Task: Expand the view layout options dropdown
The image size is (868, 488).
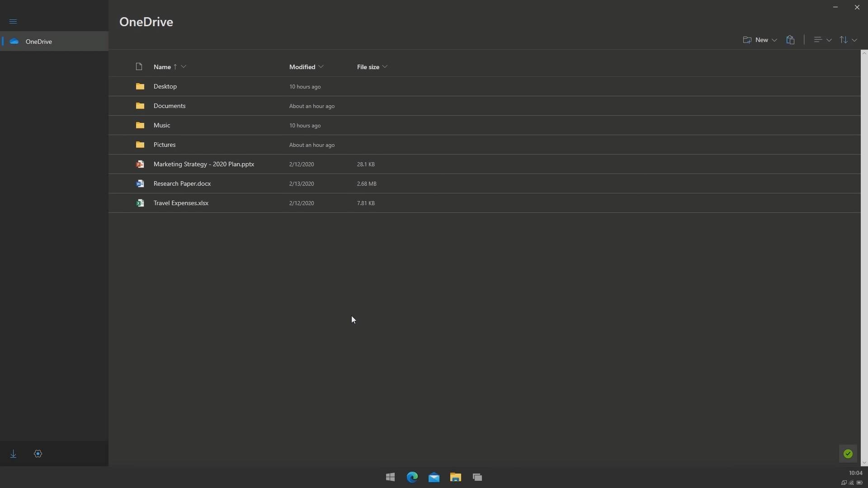Action: coord(821,40)
